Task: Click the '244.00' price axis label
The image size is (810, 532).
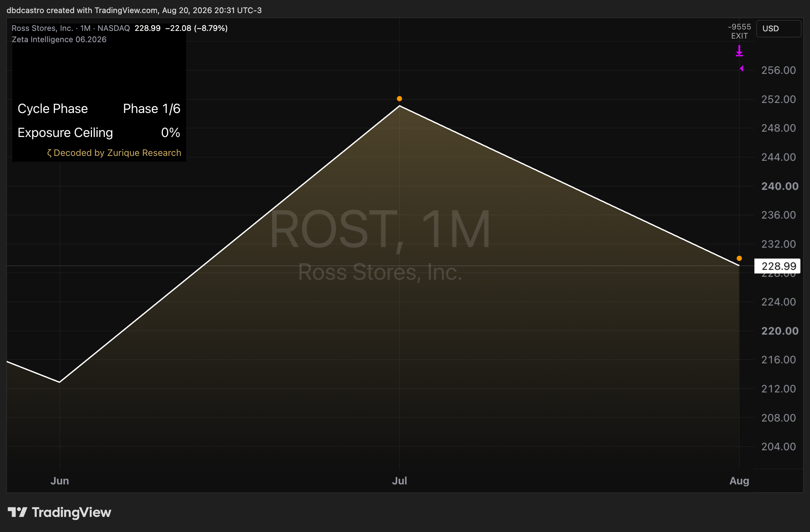Action: (x=778, y=157)
